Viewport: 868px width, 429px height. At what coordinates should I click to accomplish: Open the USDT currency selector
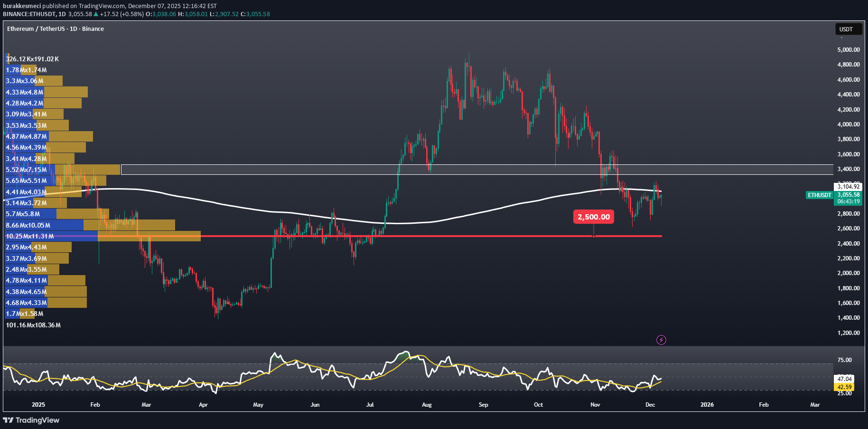click(x=848, y=29)
